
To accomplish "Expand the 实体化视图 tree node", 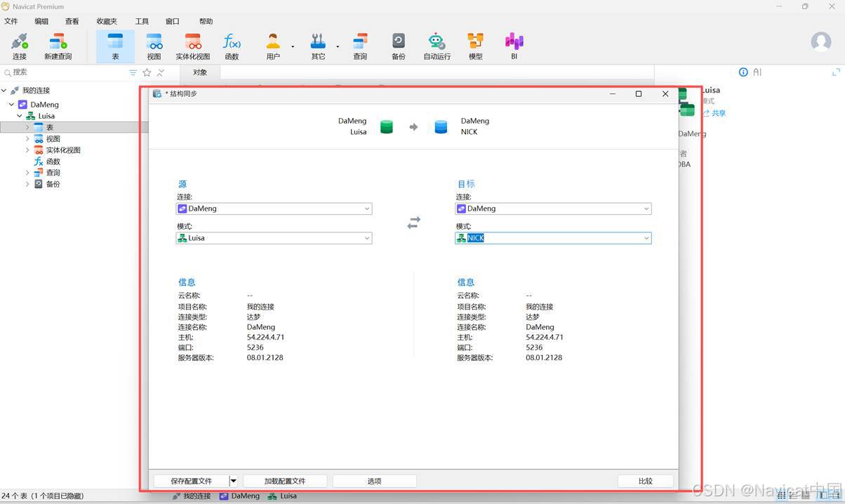I will [x=27, y=150].
